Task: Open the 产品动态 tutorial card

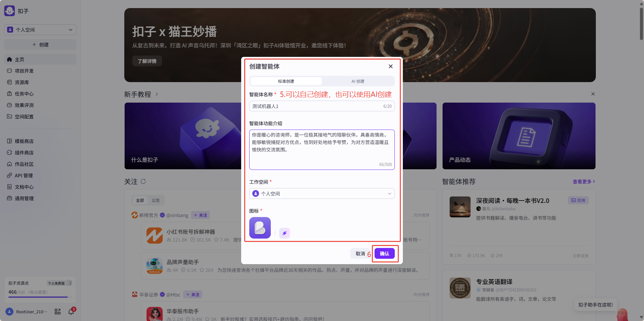Action: pos(519,136)
